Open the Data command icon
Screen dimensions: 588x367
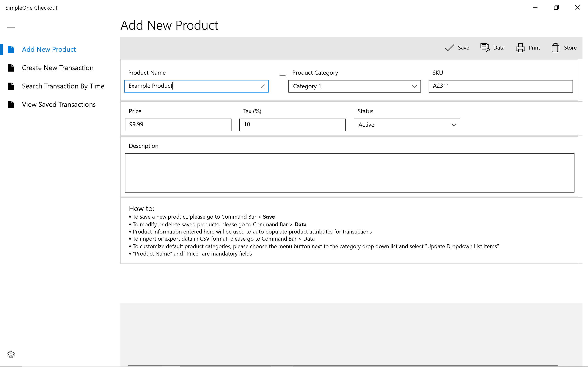click(485, 47)
